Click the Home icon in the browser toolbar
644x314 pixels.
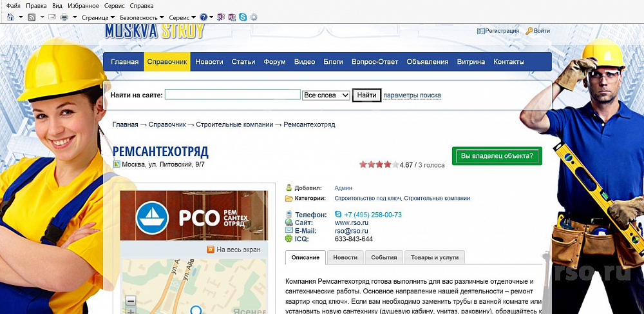(10, 17)
